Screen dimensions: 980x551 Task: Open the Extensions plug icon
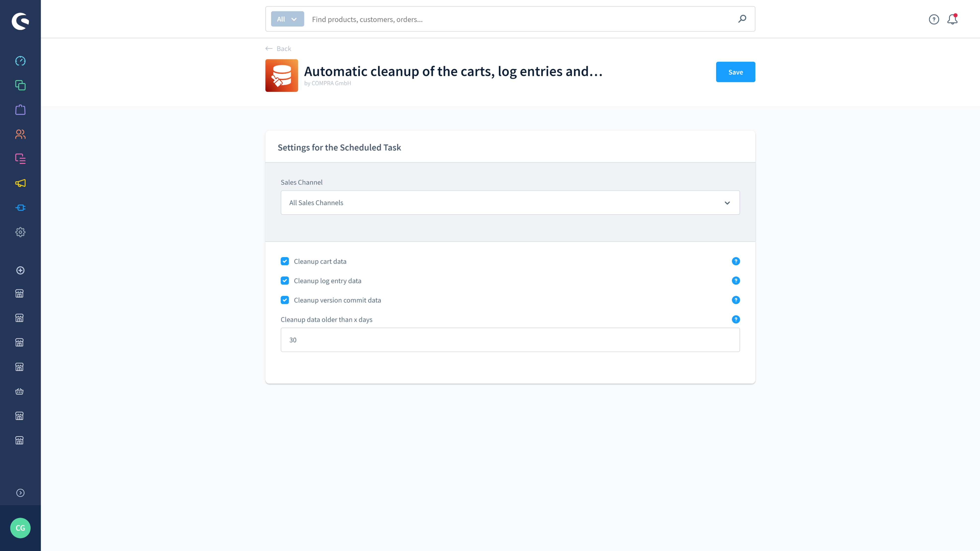pos(20,208)
